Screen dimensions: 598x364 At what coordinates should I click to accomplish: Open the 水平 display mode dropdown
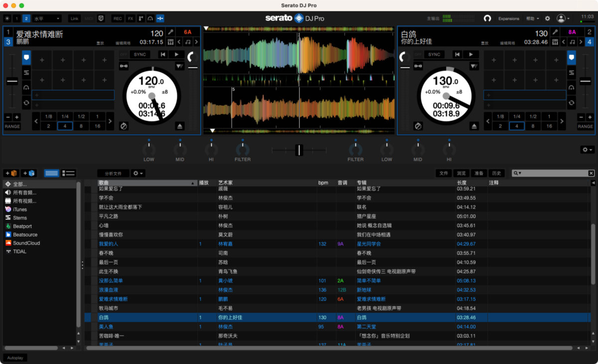coord(47,18)
